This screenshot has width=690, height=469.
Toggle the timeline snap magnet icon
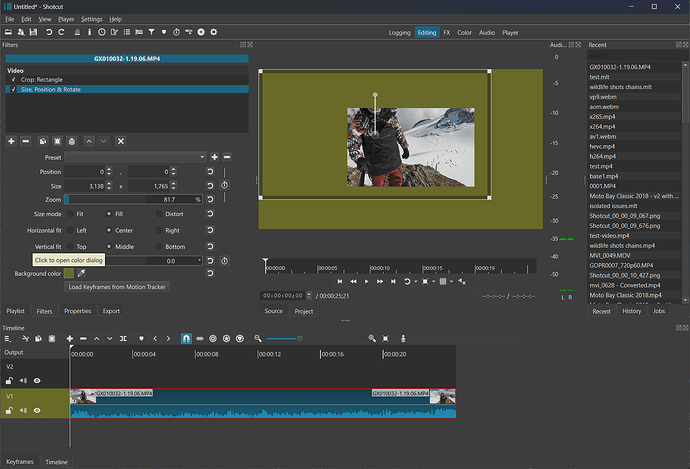click(185, 340)
